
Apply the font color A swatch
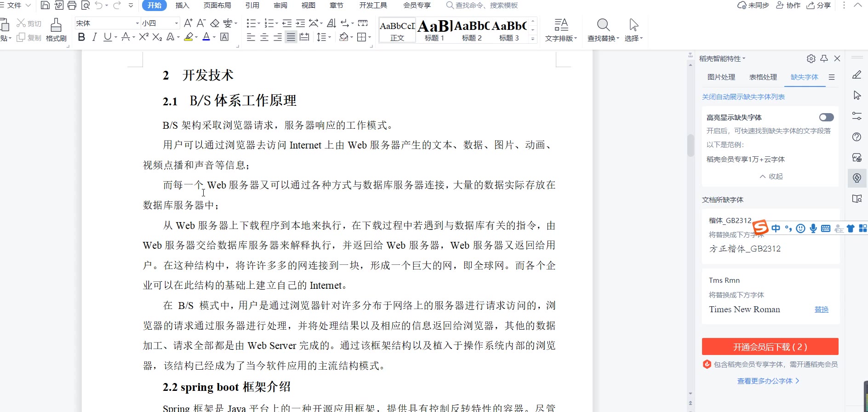point(206,37)
